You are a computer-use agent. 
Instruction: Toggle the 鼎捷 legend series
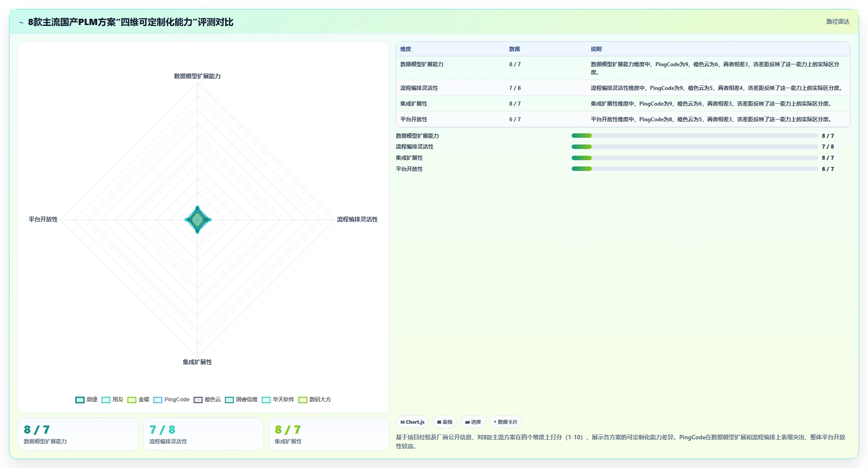click(x=86, y=400)
